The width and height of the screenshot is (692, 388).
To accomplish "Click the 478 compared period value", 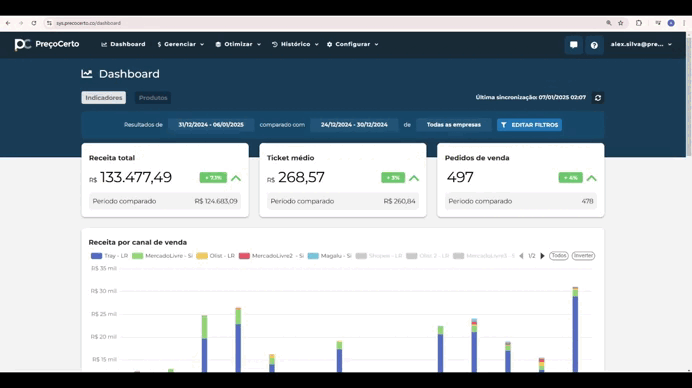I will (x=587, y=201).
